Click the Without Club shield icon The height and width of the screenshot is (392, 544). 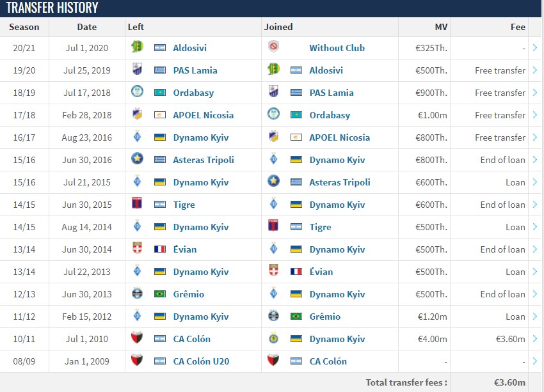pos(273,47)
